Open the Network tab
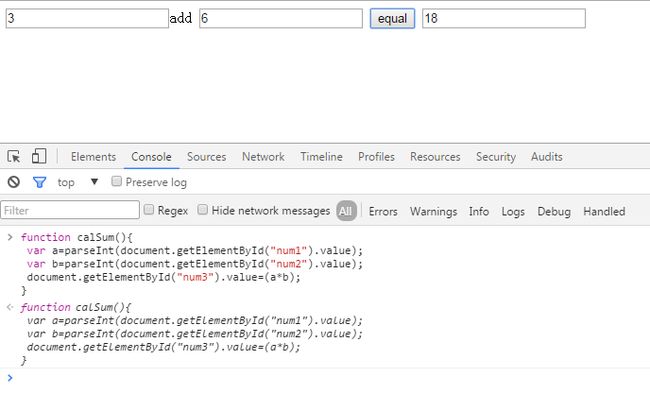This screenshot has width=650, height=394. (263, 157)
